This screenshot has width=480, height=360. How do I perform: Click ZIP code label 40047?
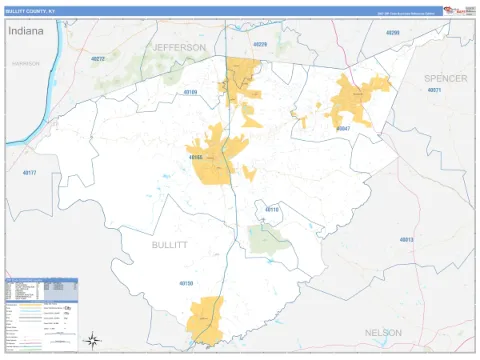tap(343, 128)
